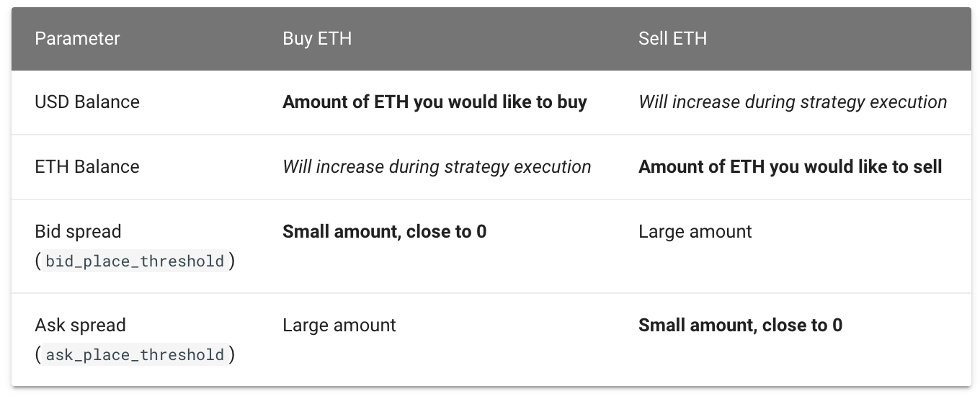Viewport: 980px width, 399px height.
Task: Click the Sell ETH column header
Action: (672, 38)
